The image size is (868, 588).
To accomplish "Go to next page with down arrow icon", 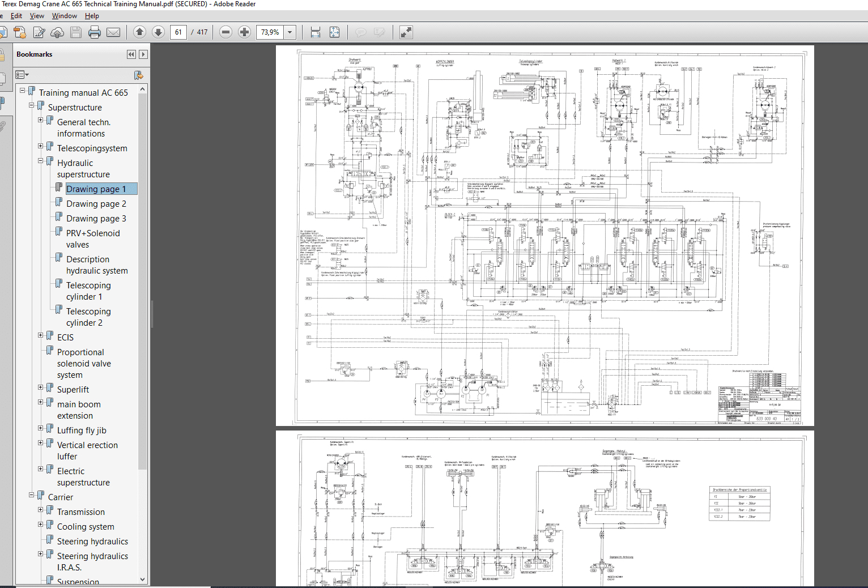I will [159, 32].
